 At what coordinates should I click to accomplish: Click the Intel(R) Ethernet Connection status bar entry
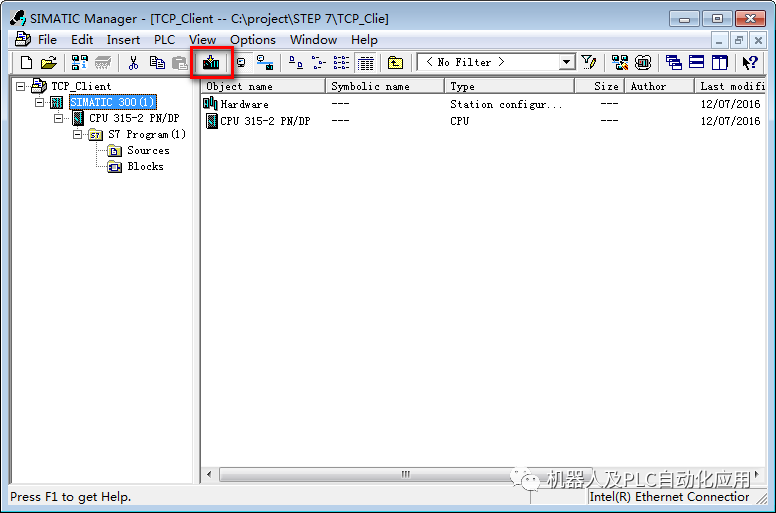pyautogui.click(x=669, y=497)
